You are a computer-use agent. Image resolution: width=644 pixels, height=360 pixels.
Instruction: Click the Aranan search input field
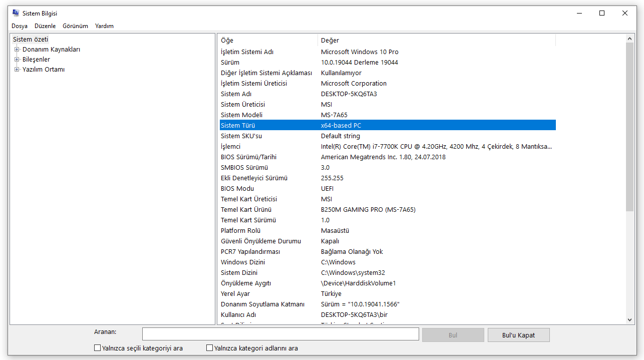(280, 334)
